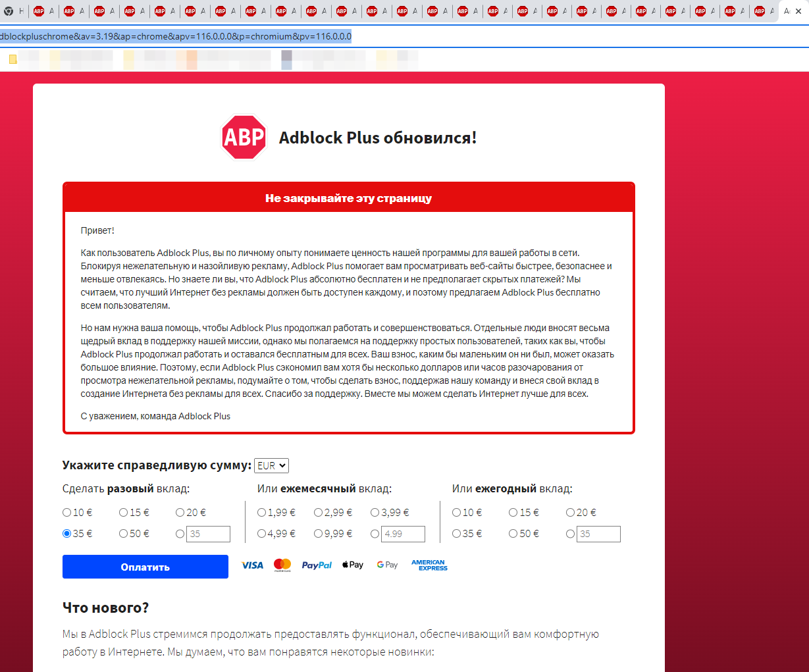Click the PayPal payment logo
The height and width of the screenshot is (672, 809).
[317, 565]
